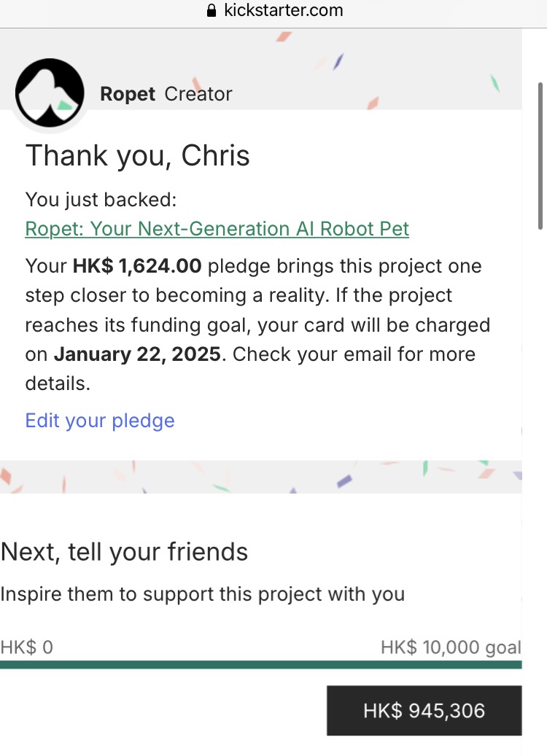
Task: Click the Edit your pledge link
Action: click(100, 421)
